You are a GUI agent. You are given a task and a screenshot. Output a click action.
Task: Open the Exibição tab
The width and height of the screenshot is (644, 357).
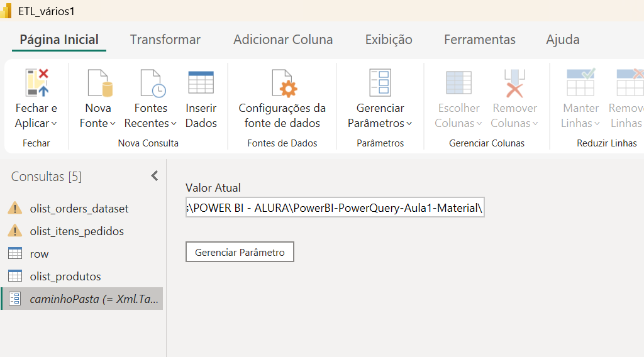[x=389, y=40]
